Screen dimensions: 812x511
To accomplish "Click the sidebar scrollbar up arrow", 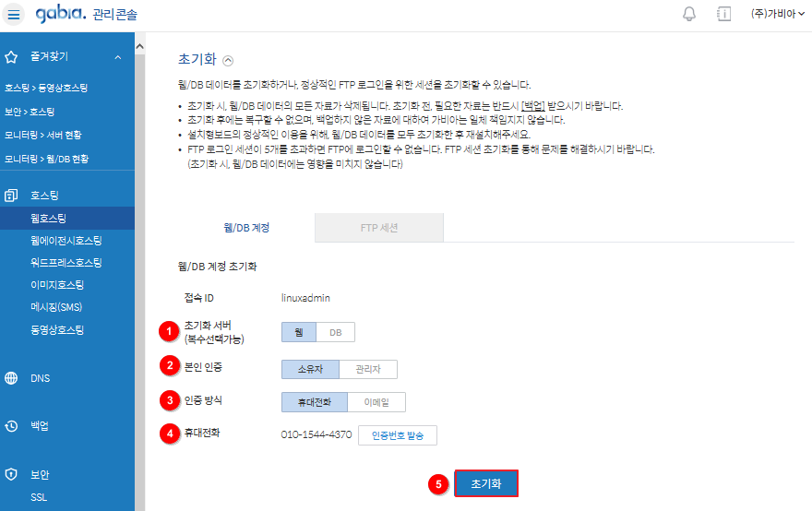I will coord(140,47).
